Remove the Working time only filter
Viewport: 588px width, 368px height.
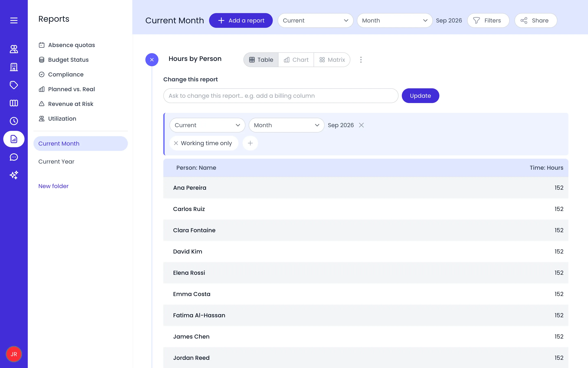[x=176, y=143]
